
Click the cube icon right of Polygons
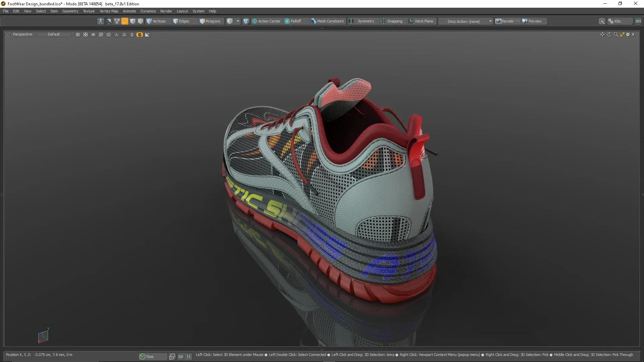pos(230,21)
